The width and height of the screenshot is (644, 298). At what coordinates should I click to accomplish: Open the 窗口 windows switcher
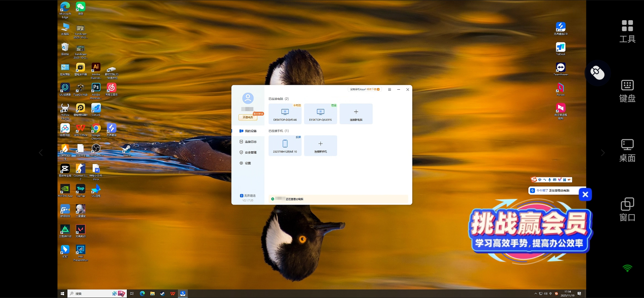(x=627, y=210)
